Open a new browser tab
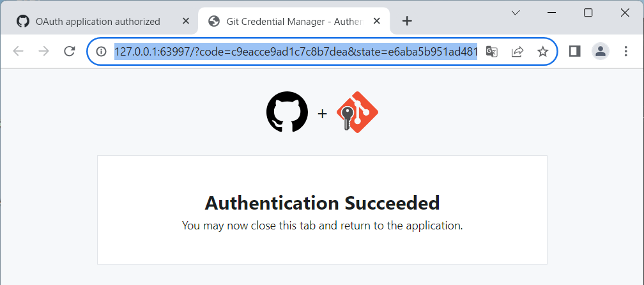644x285 pixels. click(407, 21)
